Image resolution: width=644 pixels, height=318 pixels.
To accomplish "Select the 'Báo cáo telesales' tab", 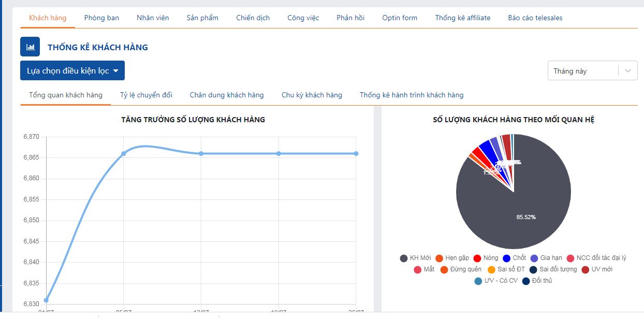I will 535,18.
